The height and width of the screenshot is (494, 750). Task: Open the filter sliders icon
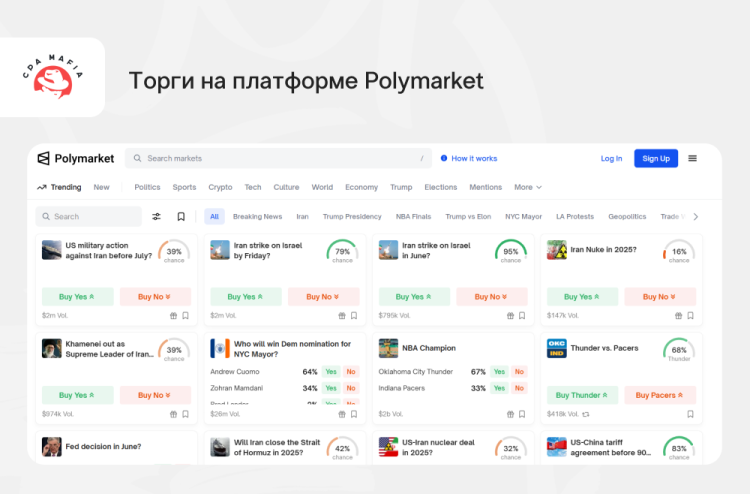pos(156,216)
